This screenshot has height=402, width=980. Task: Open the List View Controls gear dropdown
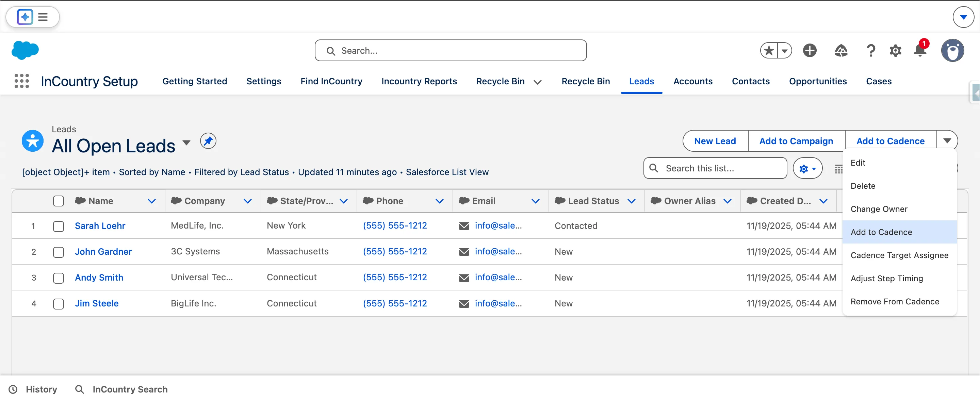(807, 168)
